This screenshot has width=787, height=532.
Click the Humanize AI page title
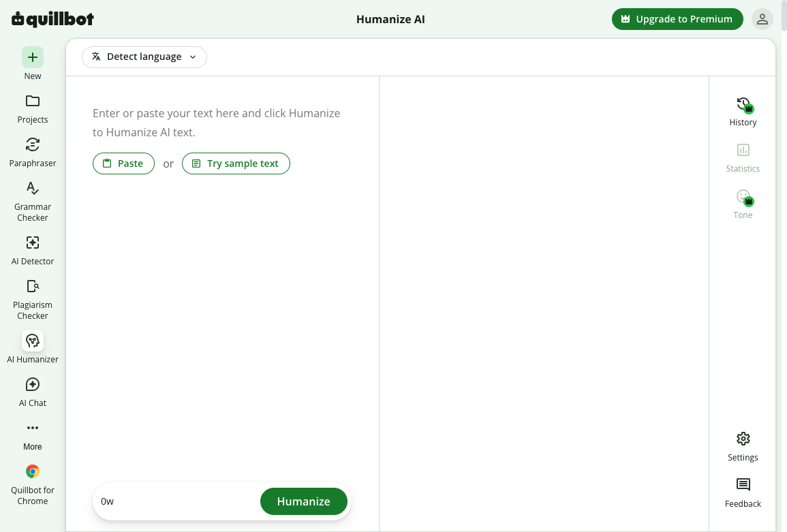point(390,19)
